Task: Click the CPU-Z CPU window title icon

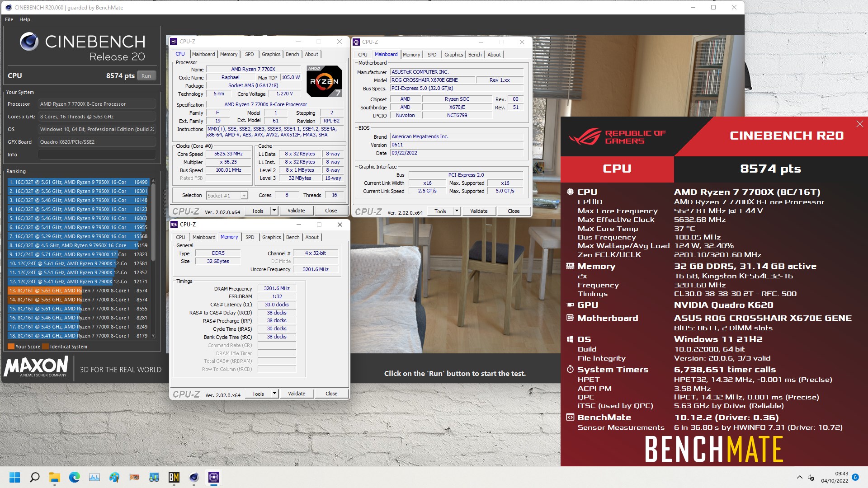Action: (174, 42)
